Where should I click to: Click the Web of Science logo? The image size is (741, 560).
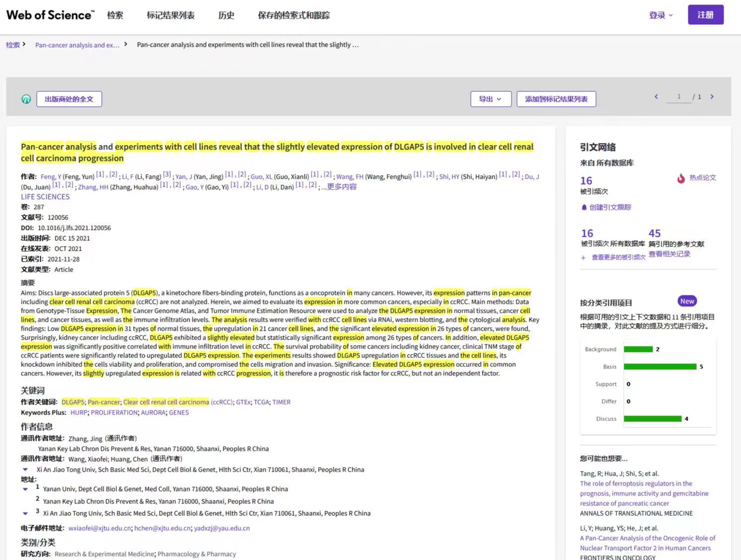click(x=50, y=15)
